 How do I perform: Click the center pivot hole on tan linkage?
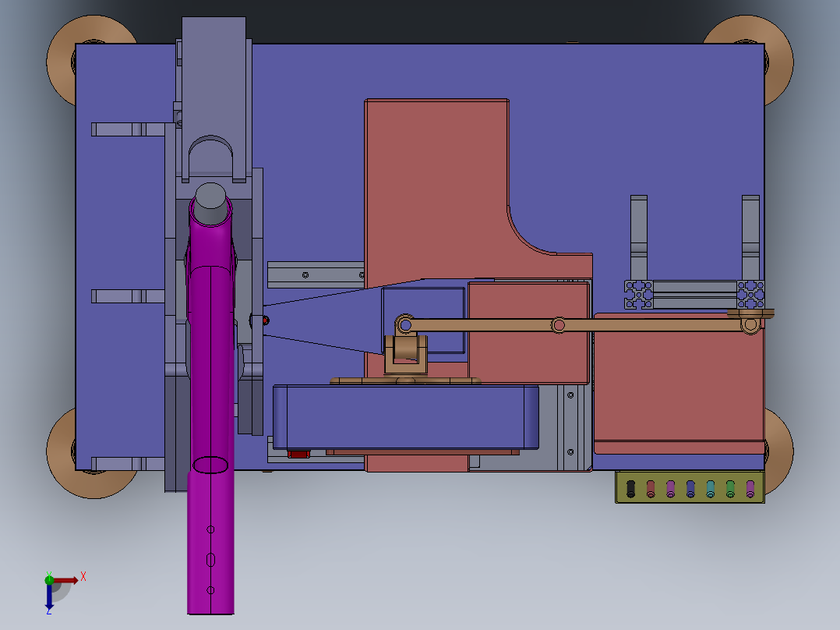click(x=559, y=325)
